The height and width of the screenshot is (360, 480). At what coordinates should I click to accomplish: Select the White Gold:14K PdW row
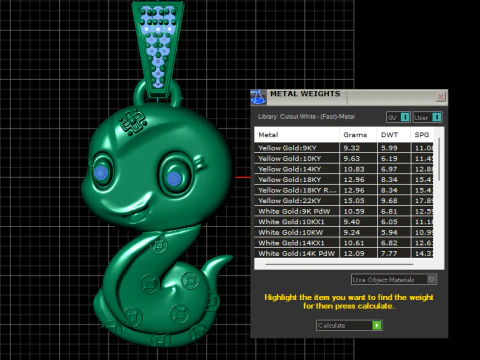coord(344,253)
